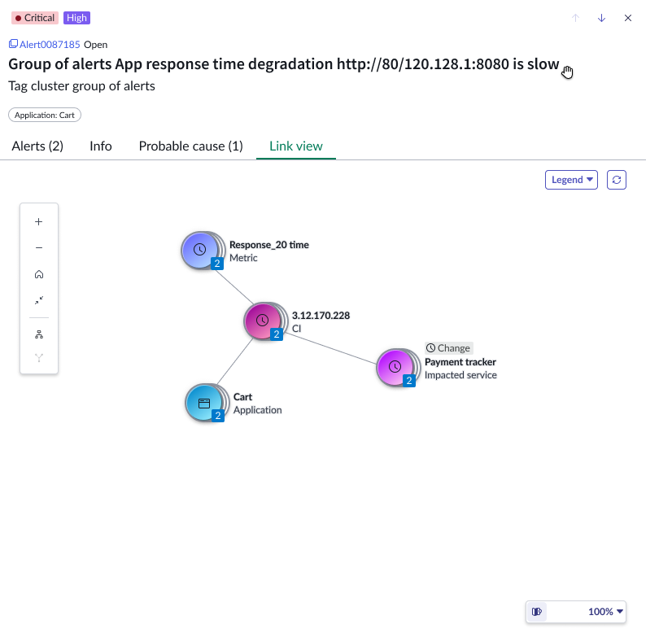Image resolution: width=672 pixels, height=633 pixels.
Task: Click the 2 badge on Cart node
Action: (x=218, y=415)
